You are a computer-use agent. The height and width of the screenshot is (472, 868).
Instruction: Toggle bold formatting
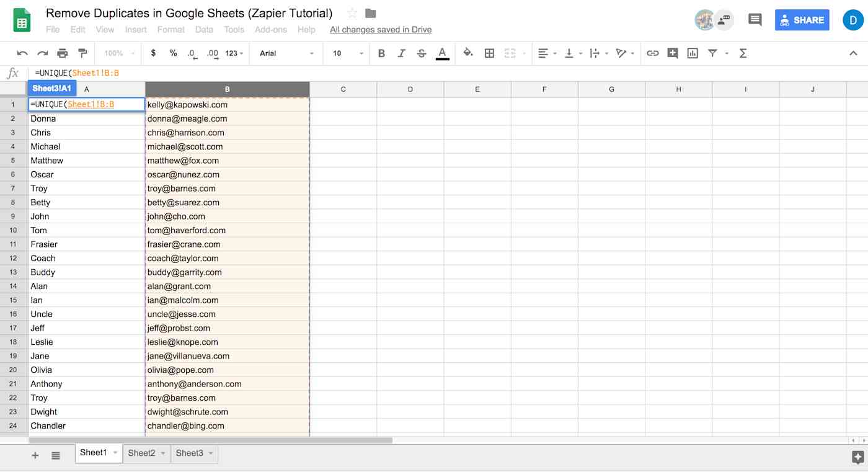[x=381, y=53]
